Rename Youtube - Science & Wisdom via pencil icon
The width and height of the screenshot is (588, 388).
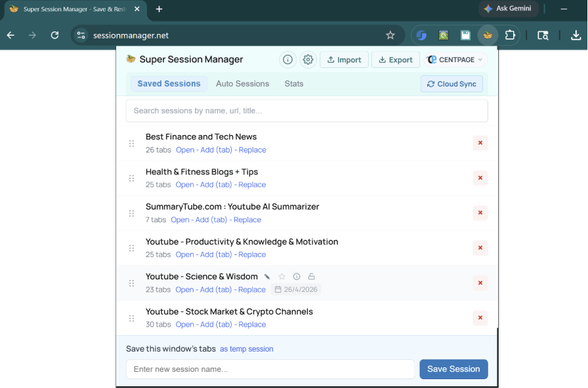[x=268, y=277]
